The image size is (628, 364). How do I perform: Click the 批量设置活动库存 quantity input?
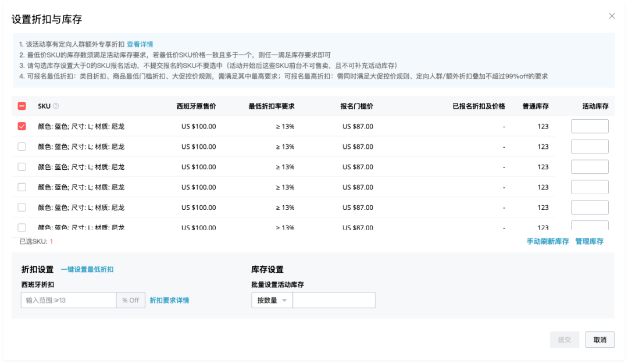click(334, 300)
